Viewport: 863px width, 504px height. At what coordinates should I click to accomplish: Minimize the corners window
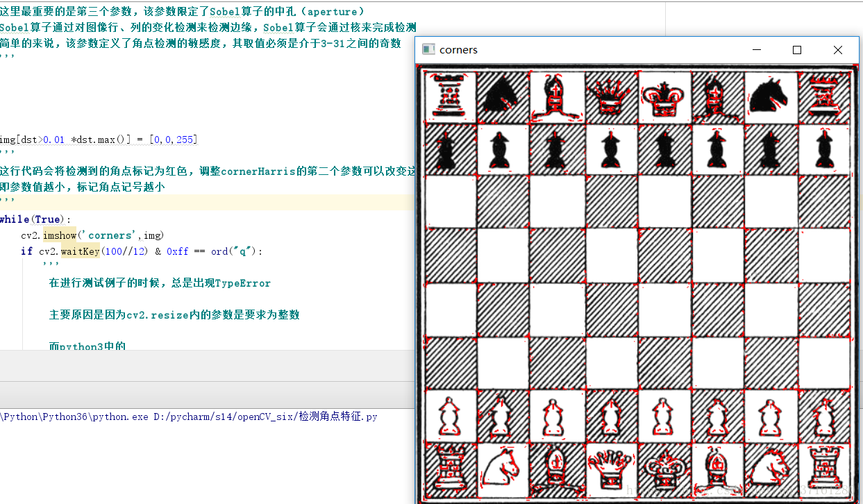coord(756,50)
